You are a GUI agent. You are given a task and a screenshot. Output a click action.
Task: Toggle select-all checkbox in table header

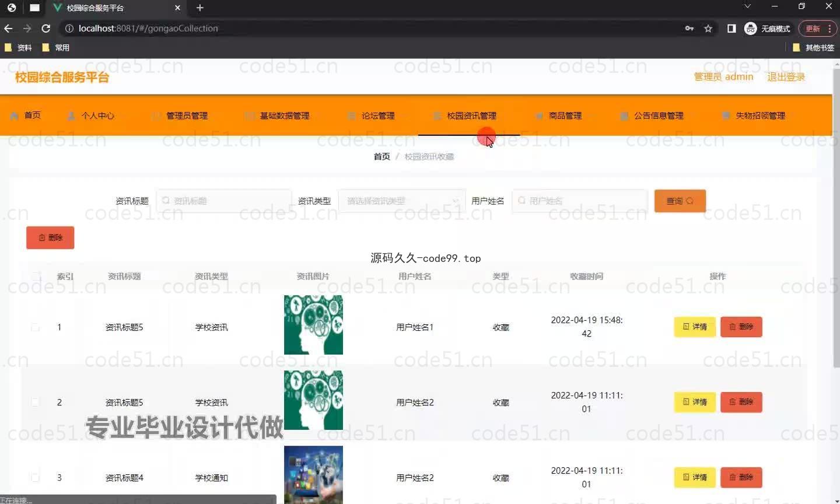pyautogui.click(x=36, y=276)
